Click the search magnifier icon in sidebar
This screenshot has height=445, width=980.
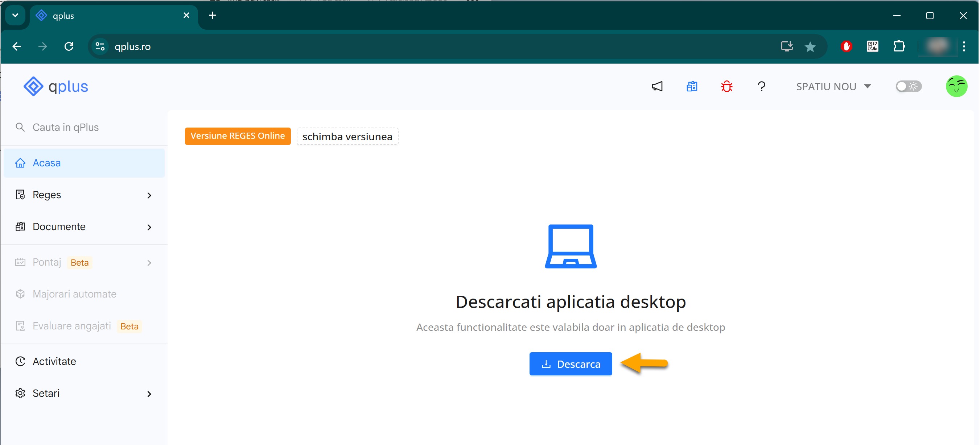point(20,127)
